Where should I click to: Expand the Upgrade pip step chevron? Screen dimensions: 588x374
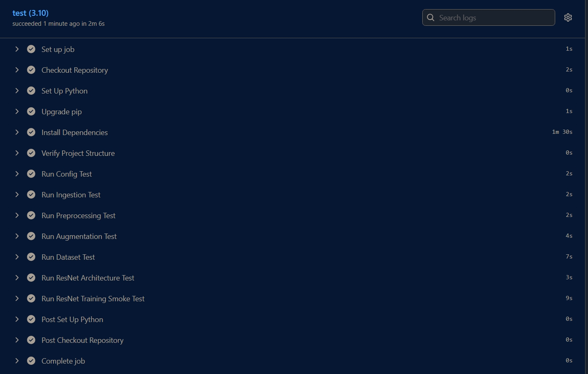tap(17, 111)
